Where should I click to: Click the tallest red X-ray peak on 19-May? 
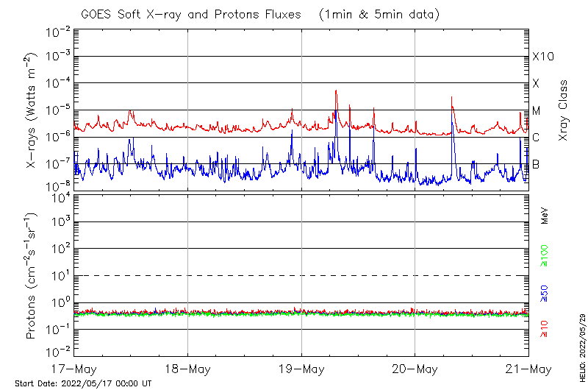(x=336, y=91)
